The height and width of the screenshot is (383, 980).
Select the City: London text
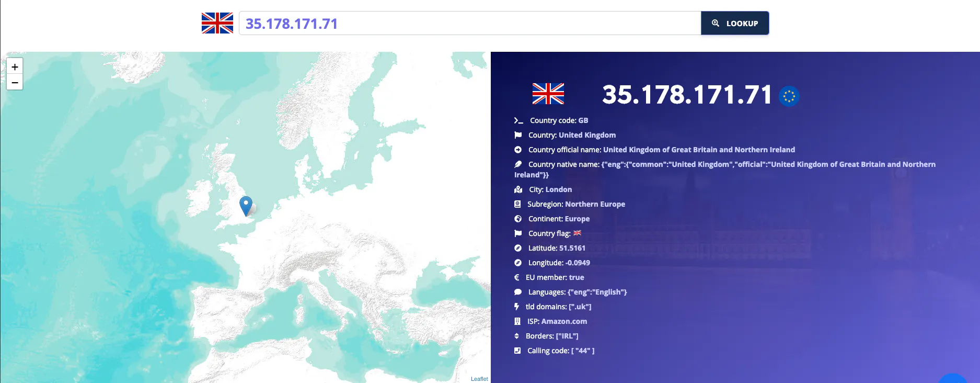click(550, 189)
